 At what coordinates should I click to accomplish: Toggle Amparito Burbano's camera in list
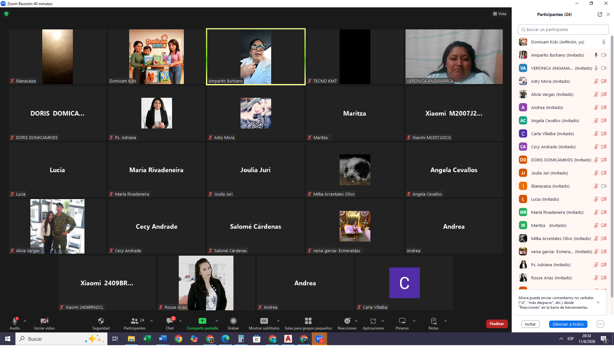(604, 55)
